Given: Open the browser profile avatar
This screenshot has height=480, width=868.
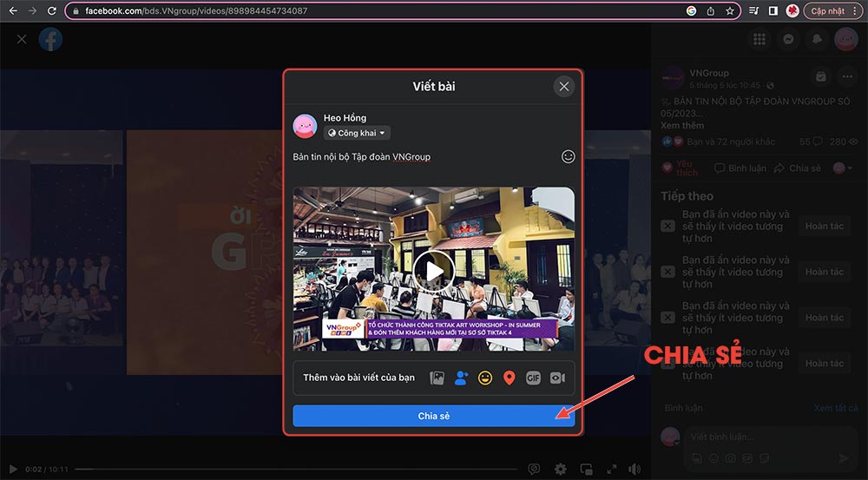Looking at the screenshot, I should coord(792,10).
